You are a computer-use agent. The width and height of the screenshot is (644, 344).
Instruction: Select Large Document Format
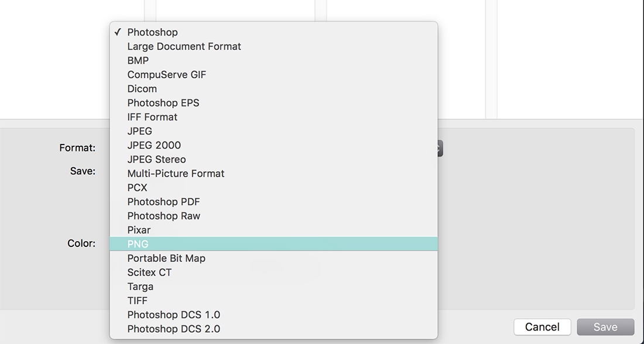273,46
